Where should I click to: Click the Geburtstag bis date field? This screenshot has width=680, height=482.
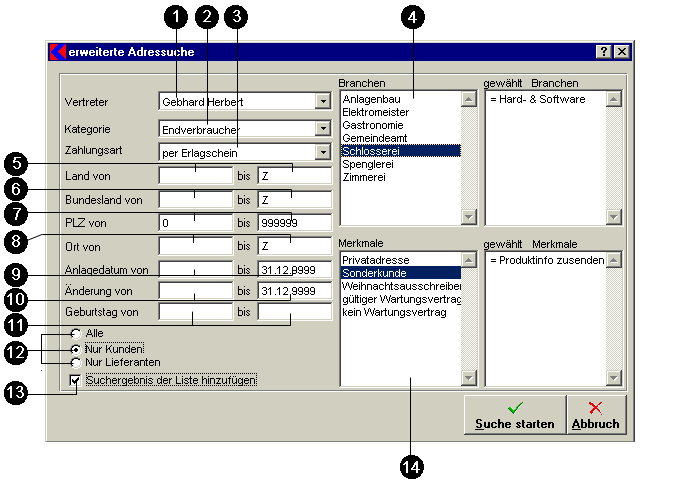pos(293,313)
